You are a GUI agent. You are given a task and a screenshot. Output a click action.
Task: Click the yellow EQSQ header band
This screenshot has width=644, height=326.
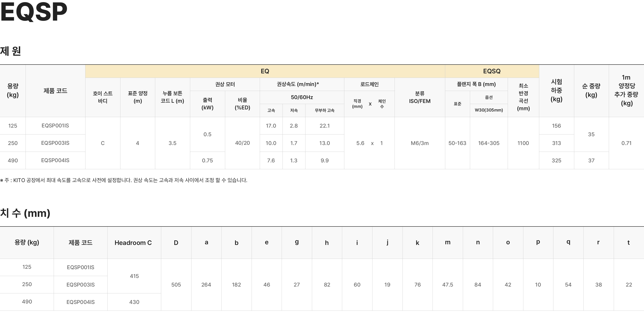pos(492,71)
